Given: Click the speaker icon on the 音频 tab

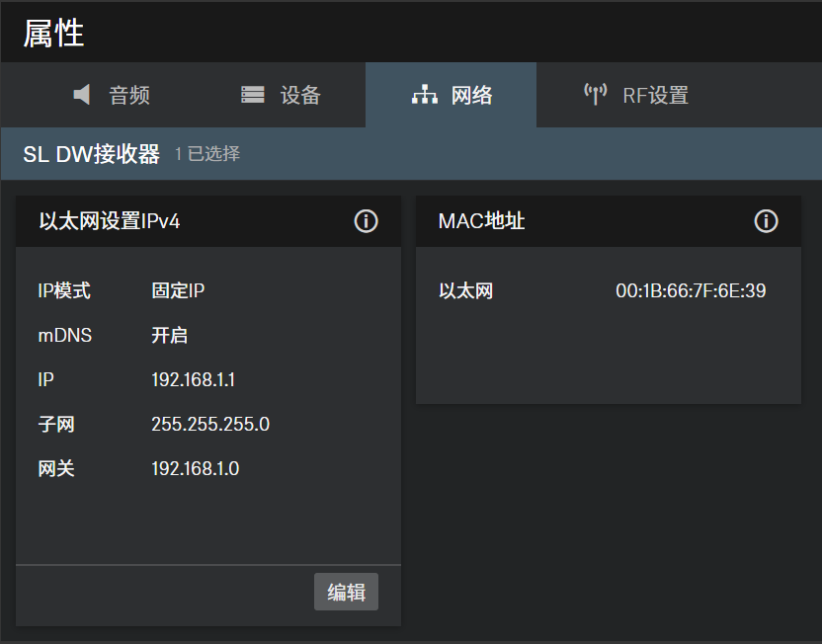Looking at the screenshot, I should pos(83,95).
